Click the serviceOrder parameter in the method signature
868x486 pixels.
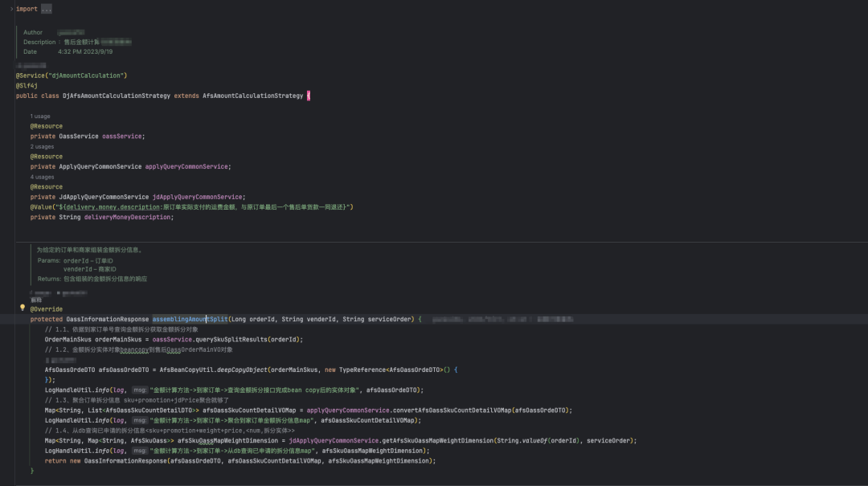389,320
